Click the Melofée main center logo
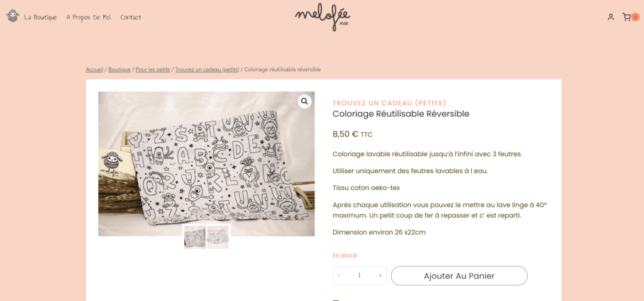644x301 pixels. 323,17
